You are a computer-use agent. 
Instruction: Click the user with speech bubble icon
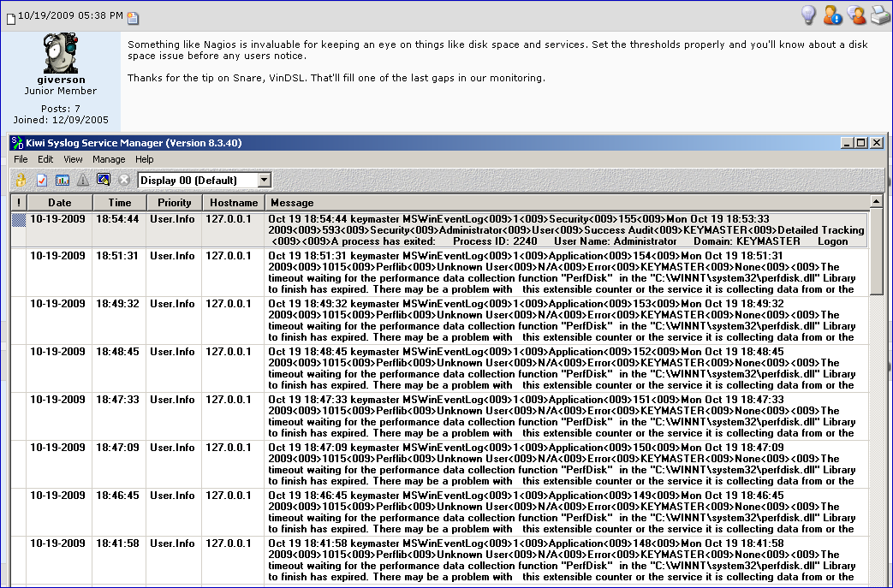pos(856,15)
